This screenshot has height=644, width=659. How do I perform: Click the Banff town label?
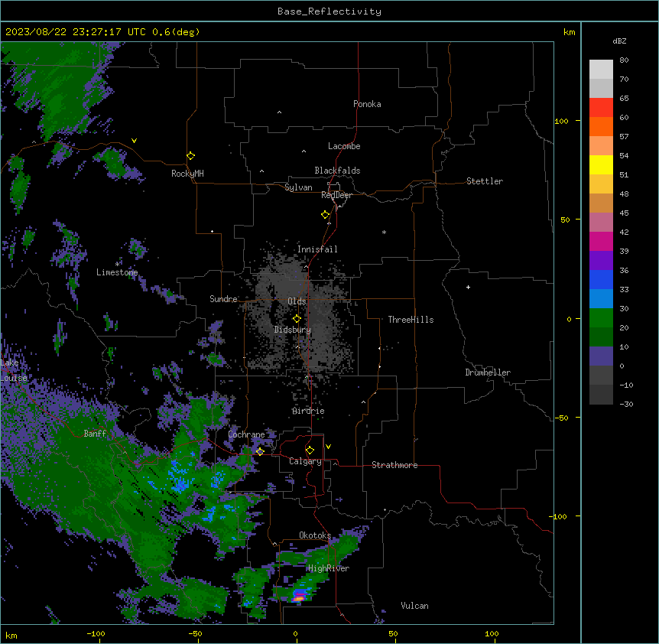pos(95,434)
